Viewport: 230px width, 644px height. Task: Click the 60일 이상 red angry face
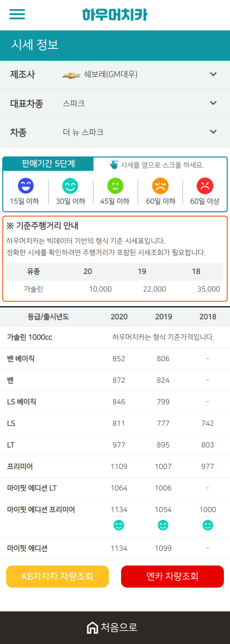(205, 186)
